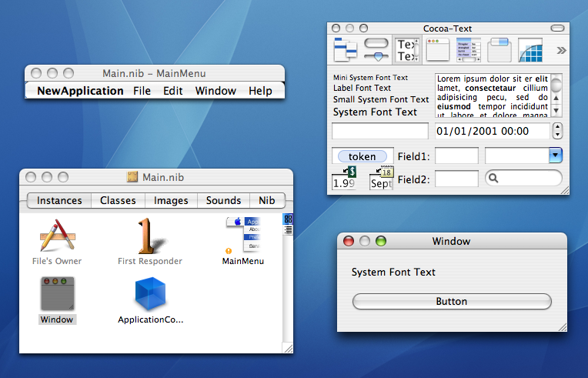Open the combo box dropdown arrow
Image resolution: width=588 pixels, height=378 pixels.
(556, 156)
